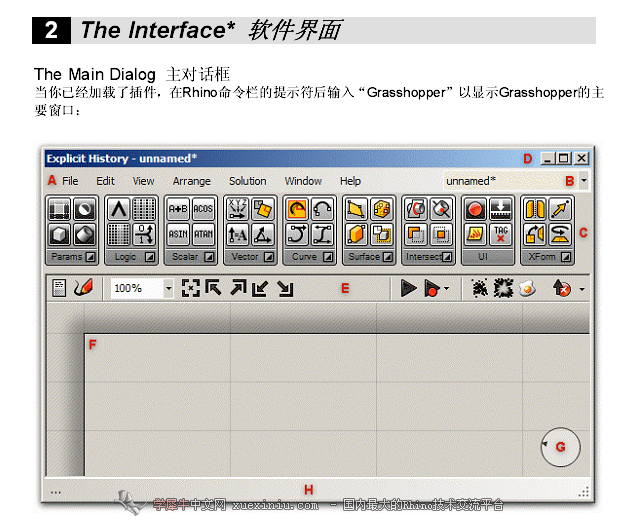Select the ACOS scalar component
This screenshot has width=620, height=525.
203,209
